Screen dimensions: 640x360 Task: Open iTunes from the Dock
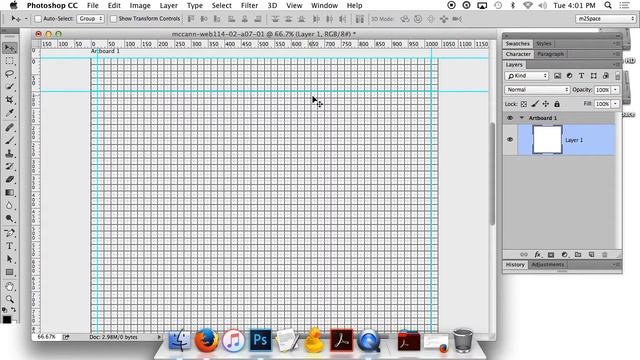(233, 340)
